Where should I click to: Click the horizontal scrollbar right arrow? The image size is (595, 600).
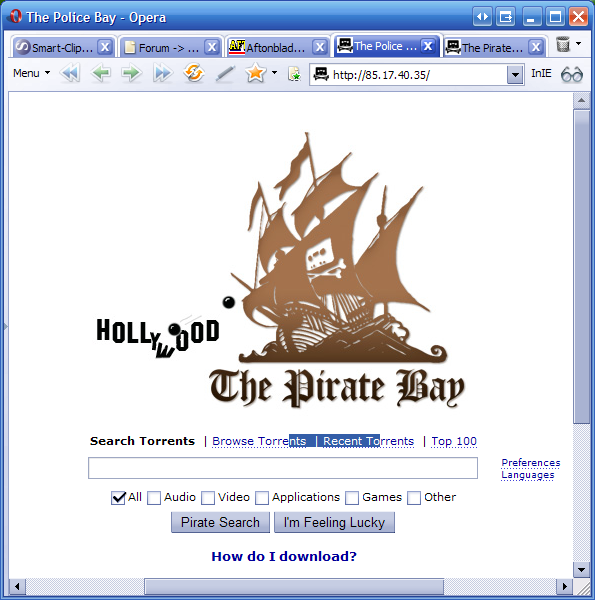pyautogui.click(x=564, y=586)
